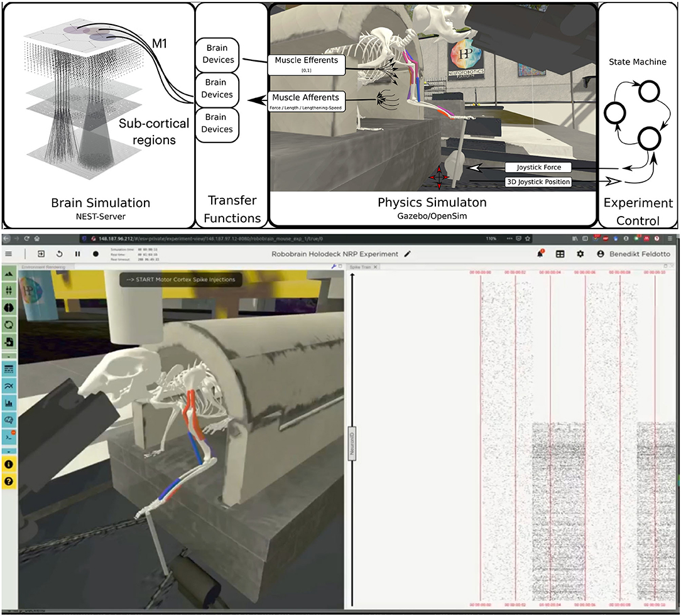Click wrench icon in Environment Rendering panel
This screenshot has height=616, width=681.
(x=334, y=266)
